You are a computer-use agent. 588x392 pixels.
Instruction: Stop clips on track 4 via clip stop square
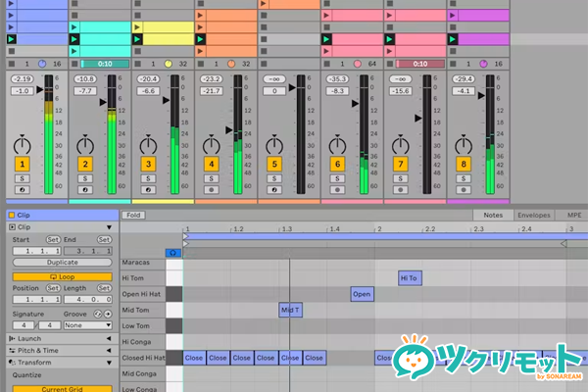(x=201, y=64)
